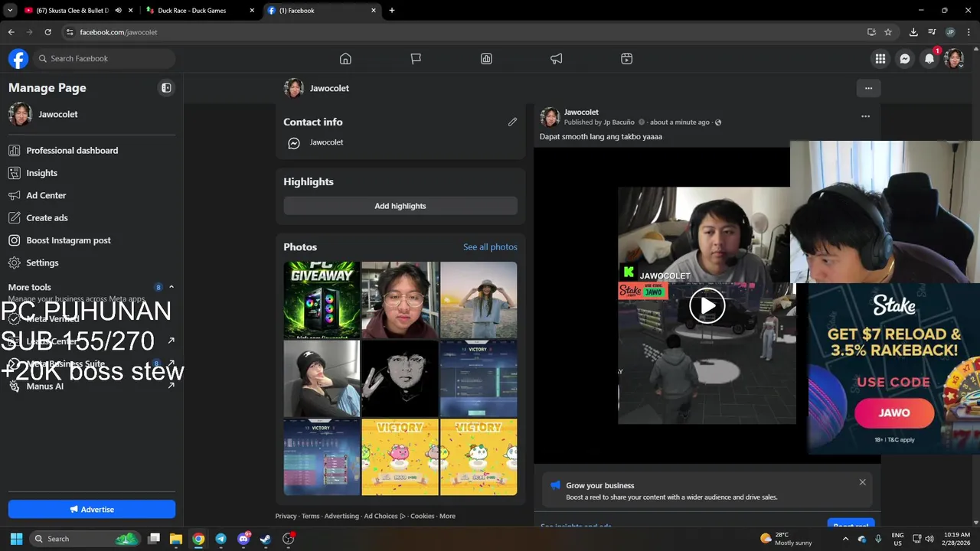Open the Facebook menu grid icon
The width and height of the screenshot is (980, 551).
[x=880, y=59]
